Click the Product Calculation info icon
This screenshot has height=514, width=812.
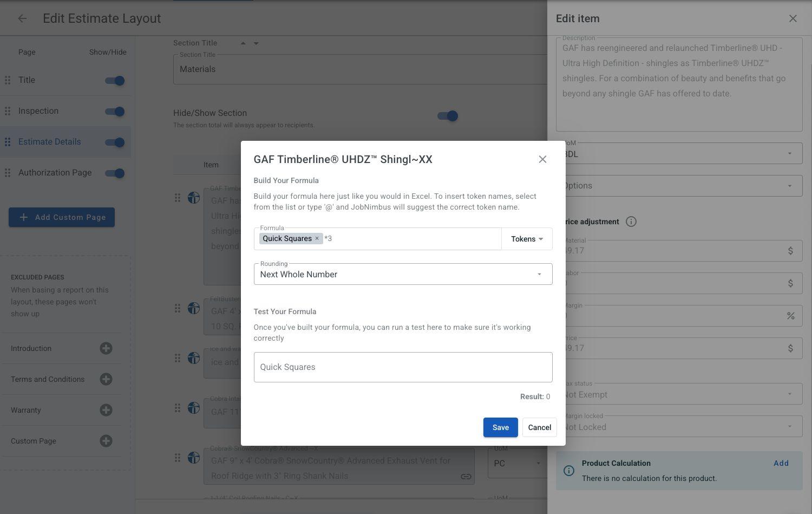pyautogui.click(x=569, y=471)
